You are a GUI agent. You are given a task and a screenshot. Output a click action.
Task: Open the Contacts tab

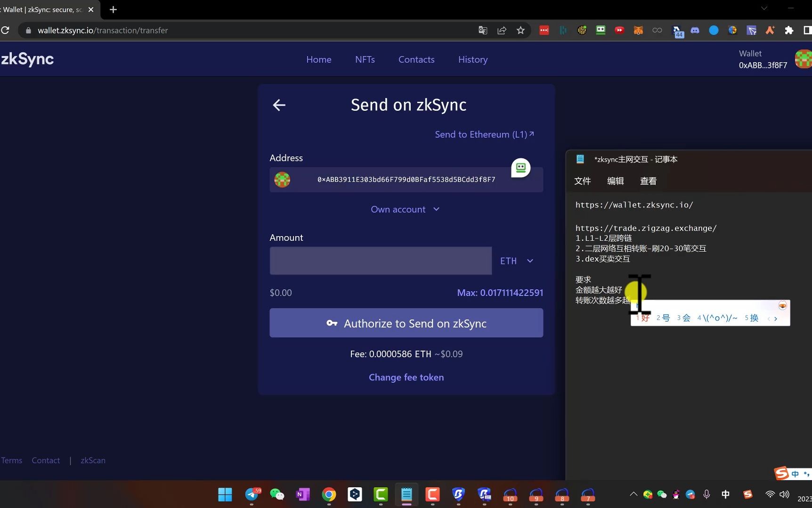pos(416,59)
